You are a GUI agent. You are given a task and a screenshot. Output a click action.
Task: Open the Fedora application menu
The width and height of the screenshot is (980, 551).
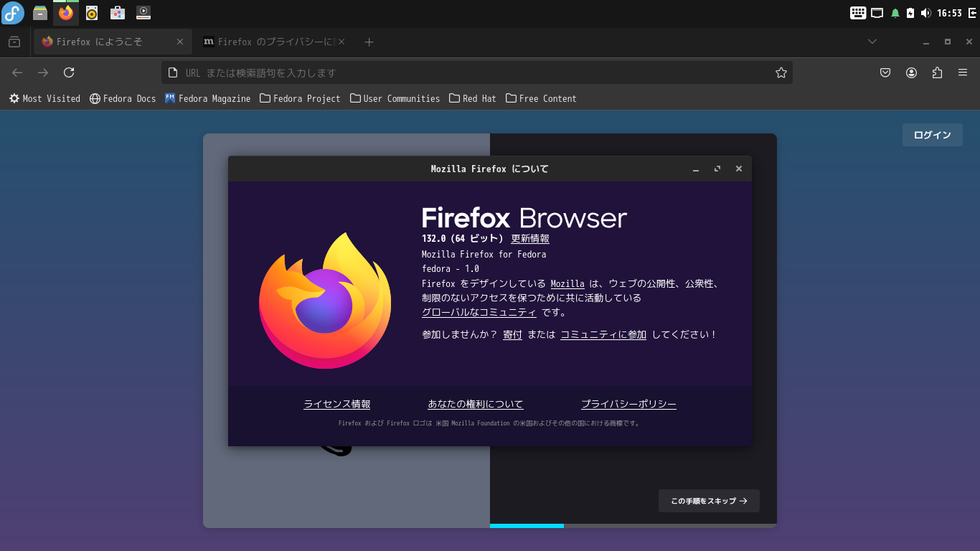click(13, 13)
